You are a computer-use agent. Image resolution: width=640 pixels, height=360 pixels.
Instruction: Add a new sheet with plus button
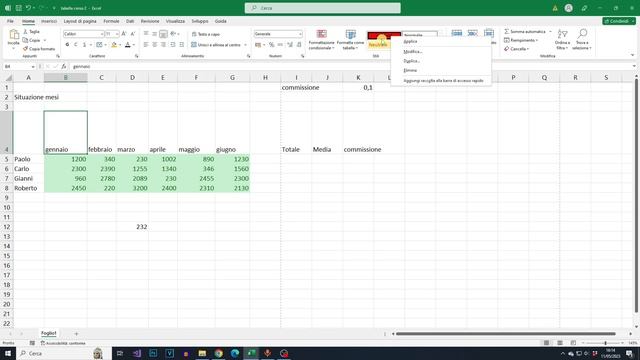click(x=76, y=334)
